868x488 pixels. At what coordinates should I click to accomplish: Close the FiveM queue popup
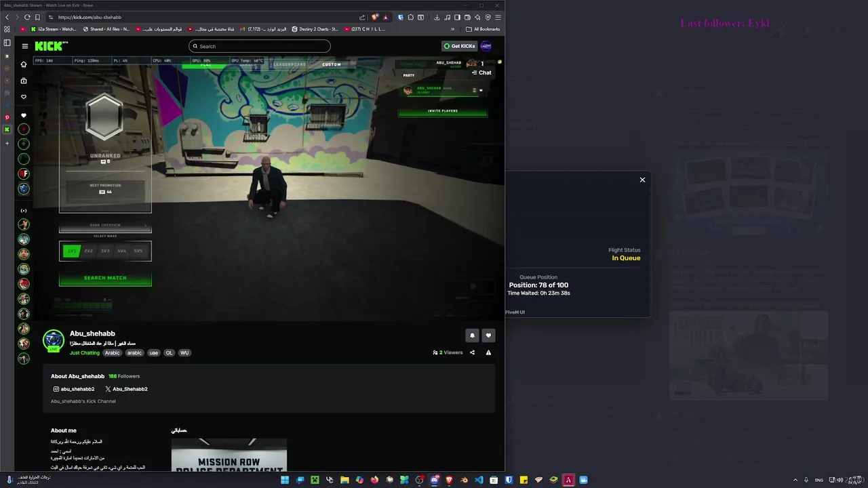click(642, 180)
